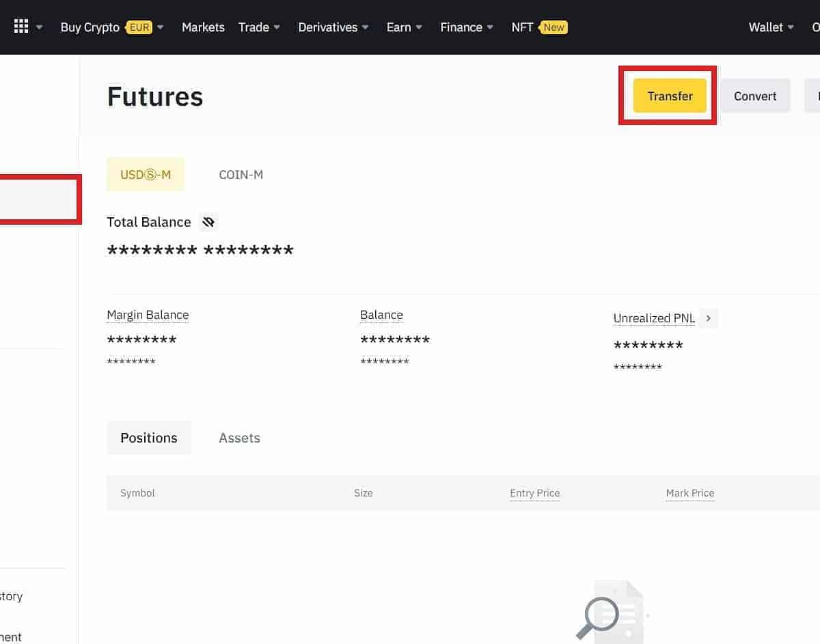Click the magnifier no-records icon

pyautogui.click(x=600, y=616)
